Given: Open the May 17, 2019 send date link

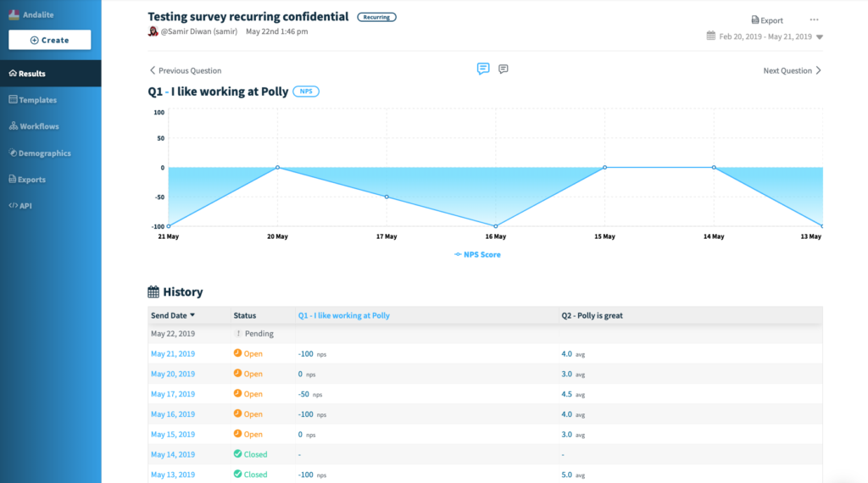Looking at the screenshot, I should [173, 395].
